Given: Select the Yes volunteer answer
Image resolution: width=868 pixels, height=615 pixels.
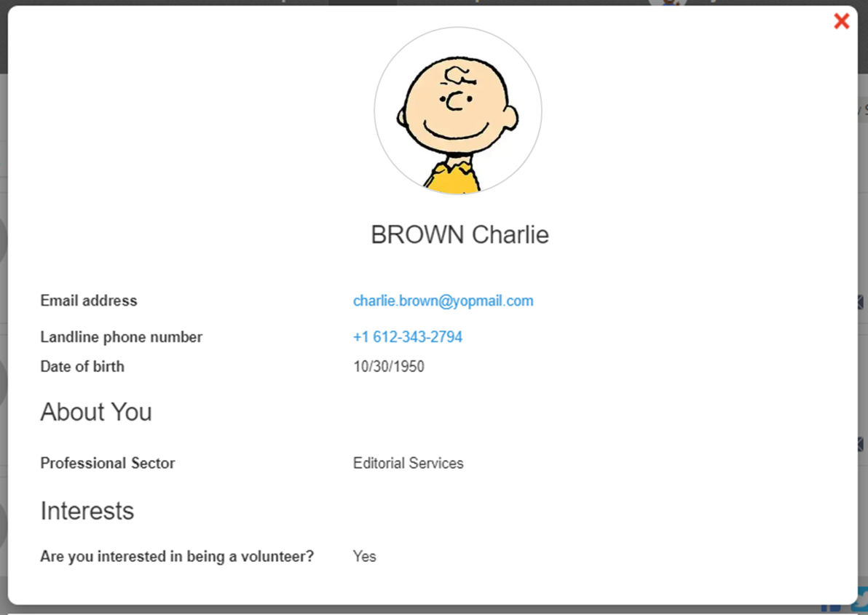Looking at the screenshot, I should 364,557.
